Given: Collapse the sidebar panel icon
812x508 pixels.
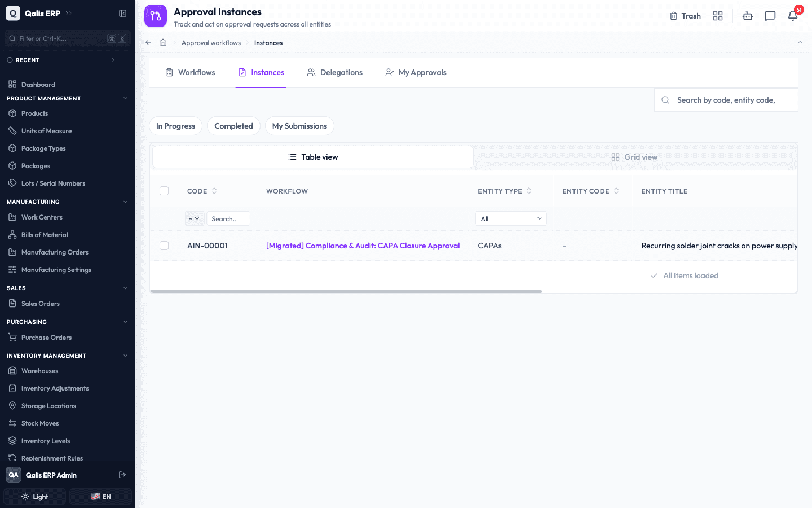Looking at the screenshot, I should tap(122, 13).
